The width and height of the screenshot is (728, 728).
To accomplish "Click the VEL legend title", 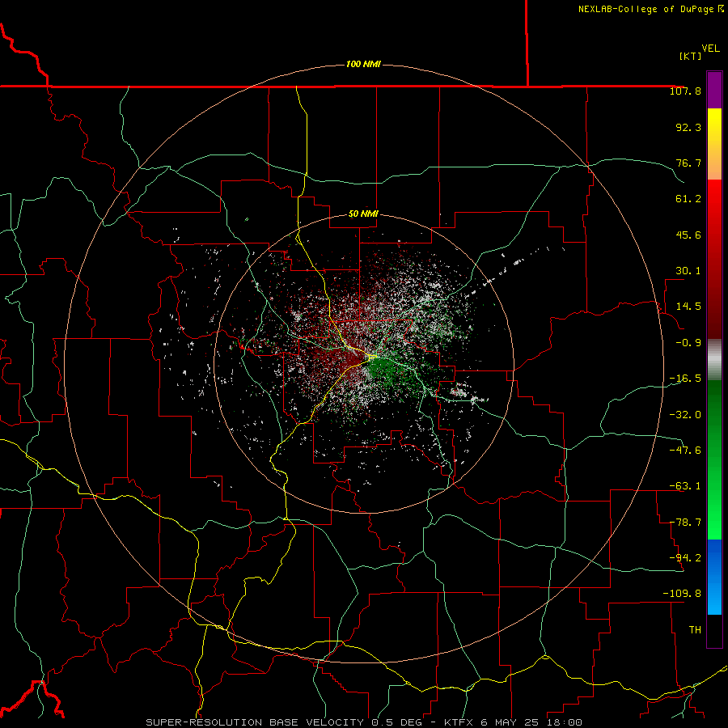I will pos(710,49).
